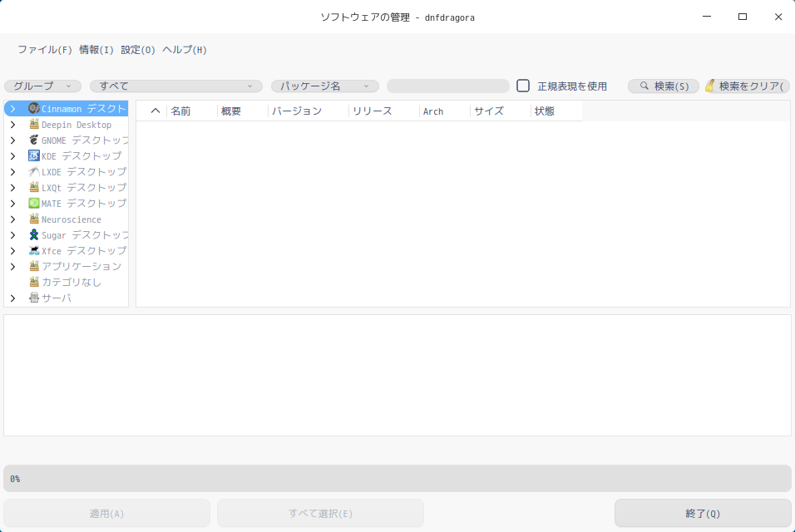Image resolution: width=795 pixels, height=532 pixels.
Task: Click the Cinnamon desktop group icon
Action: [34, 108]
